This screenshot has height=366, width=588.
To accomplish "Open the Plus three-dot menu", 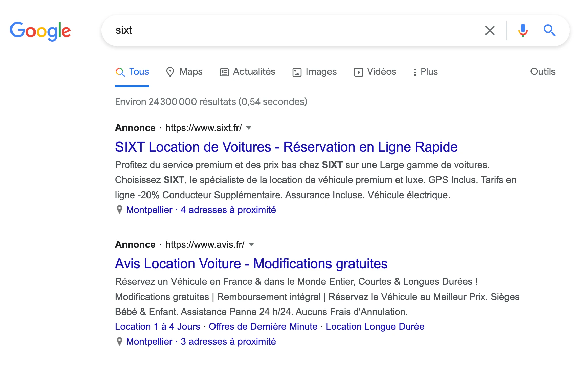I will pos(426,72).
